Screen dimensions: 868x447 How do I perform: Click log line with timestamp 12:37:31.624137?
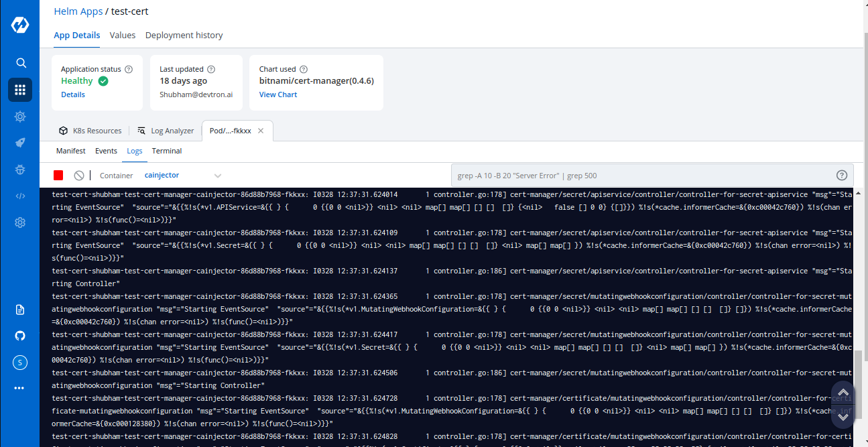(x=452, y=277)
